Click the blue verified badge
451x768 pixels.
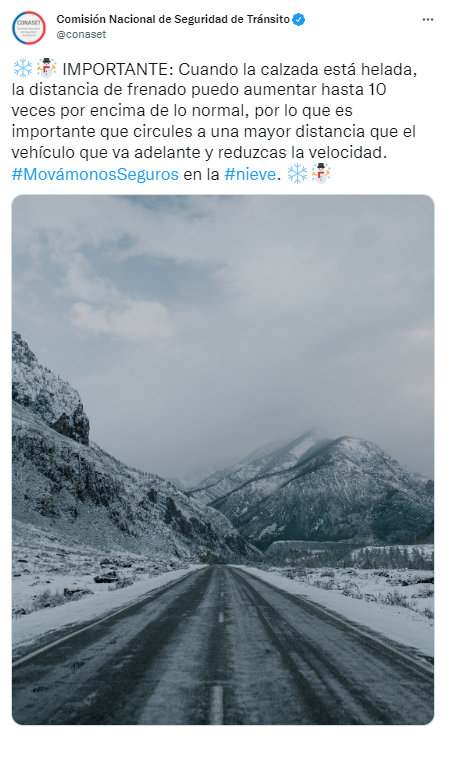click(x=299, y=20)
